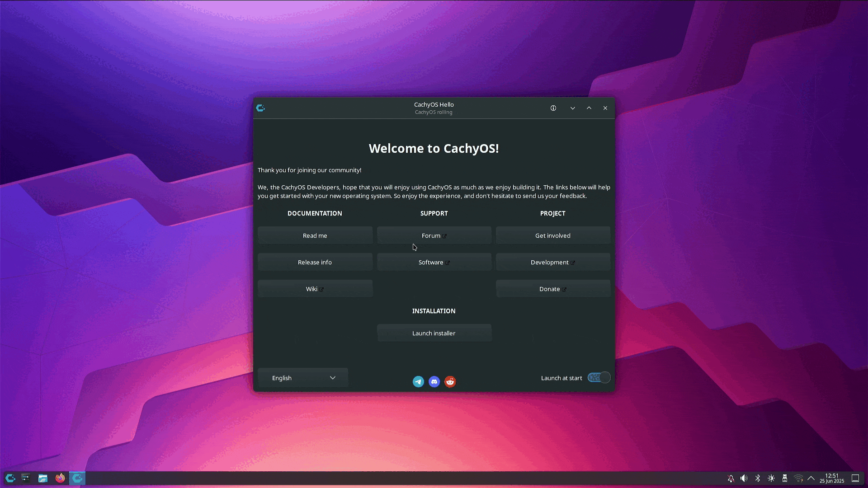Maximize the CachyOS Hello window
This screenshot has width=868, height=488.
tap(589, 108)
